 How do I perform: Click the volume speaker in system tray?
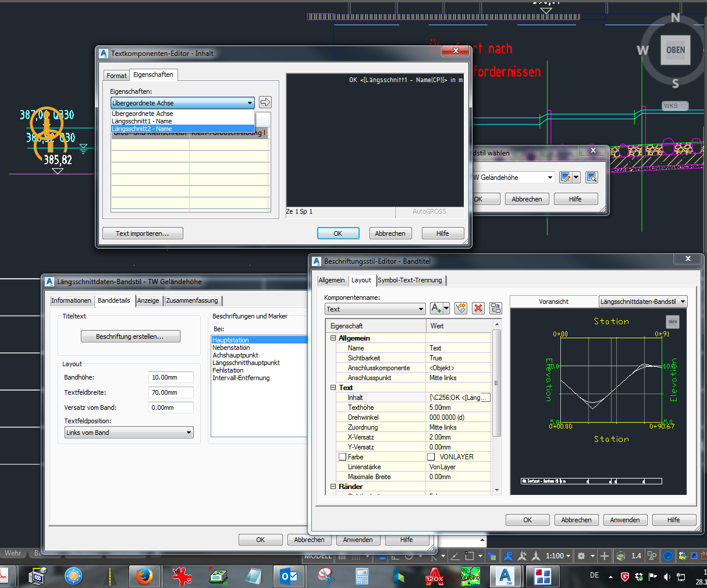click(666, 576)
